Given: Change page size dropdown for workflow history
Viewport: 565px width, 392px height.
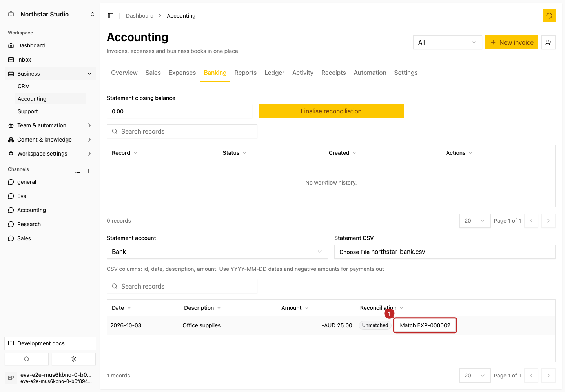Looking at the screenshot, I should click(475, 221).
